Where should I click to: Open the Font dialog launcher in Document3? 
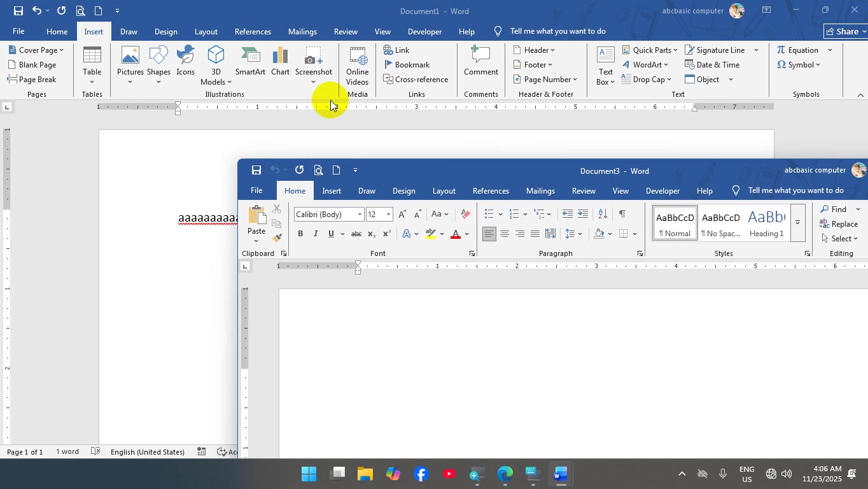[x=472, y=254]
